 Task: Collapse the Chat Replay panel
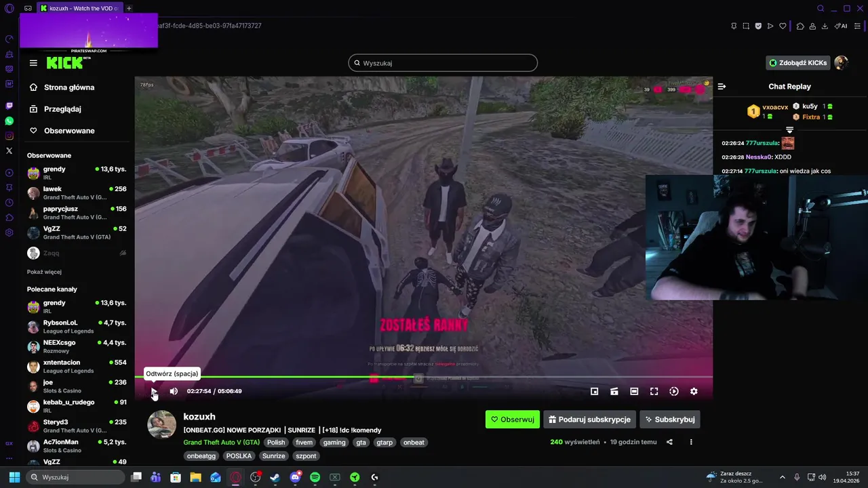click(x=722, y=87)
